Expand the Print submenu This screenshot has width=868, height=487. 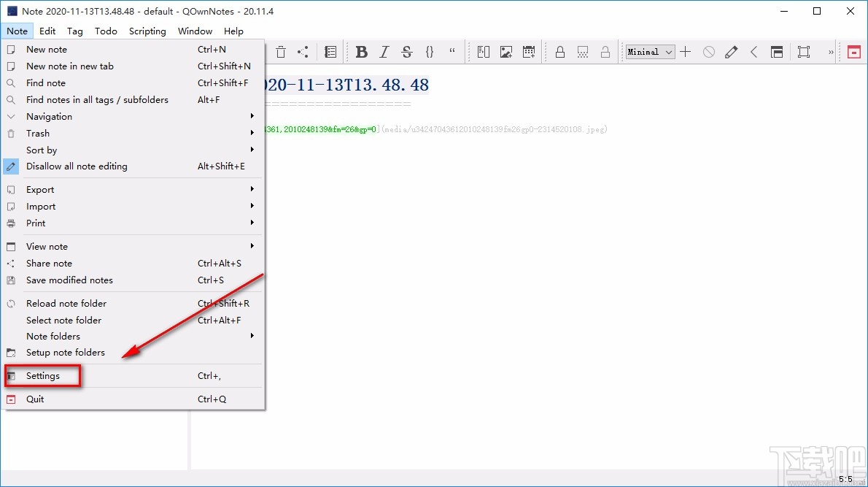pos(133,223)
